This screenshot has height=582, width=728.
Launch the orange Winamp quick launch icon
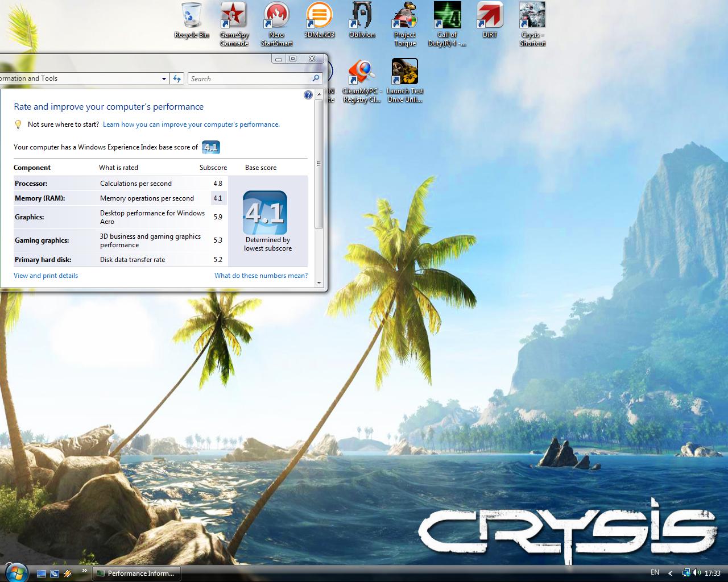68,573
